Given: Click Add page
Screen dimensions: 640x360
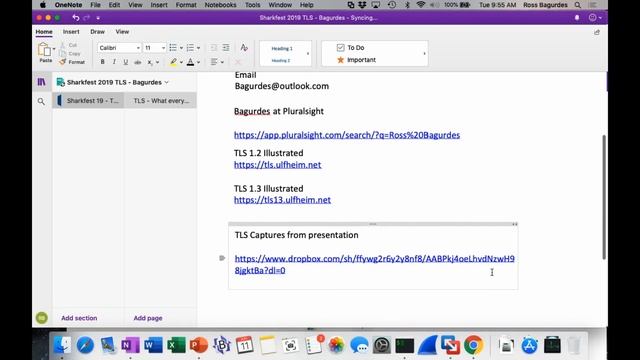Looking at the screenshot, I should click(148, 318).
